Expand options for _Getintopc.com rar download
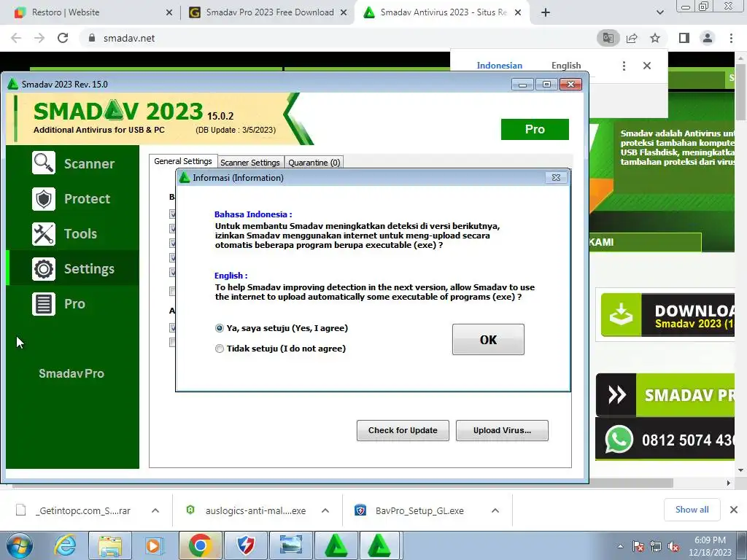The width and height of the screenshot is (747, 560). coord(155,510)
